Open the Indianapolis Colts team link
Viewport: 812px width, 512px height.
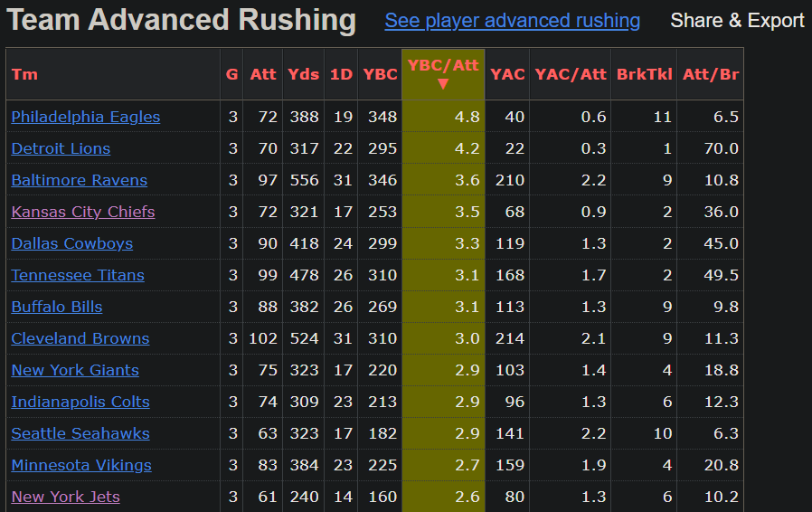(x=80, y=402)
